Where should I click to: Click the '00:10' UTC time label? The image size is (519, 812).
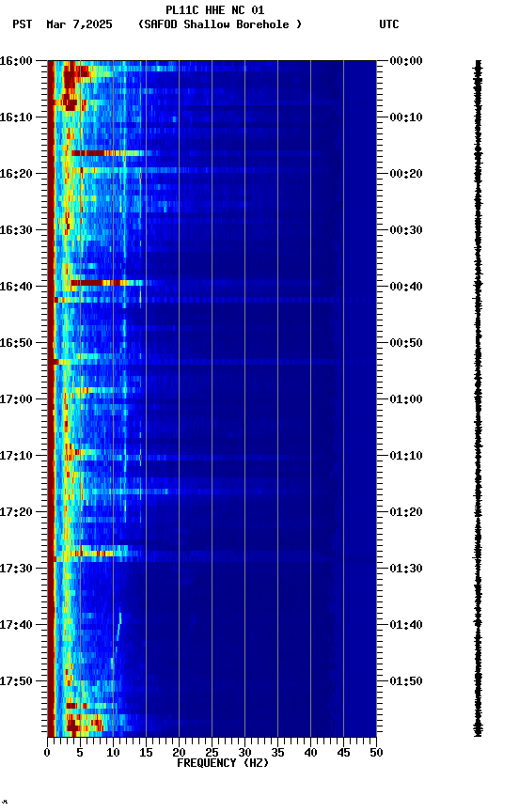tap(406, 117)
